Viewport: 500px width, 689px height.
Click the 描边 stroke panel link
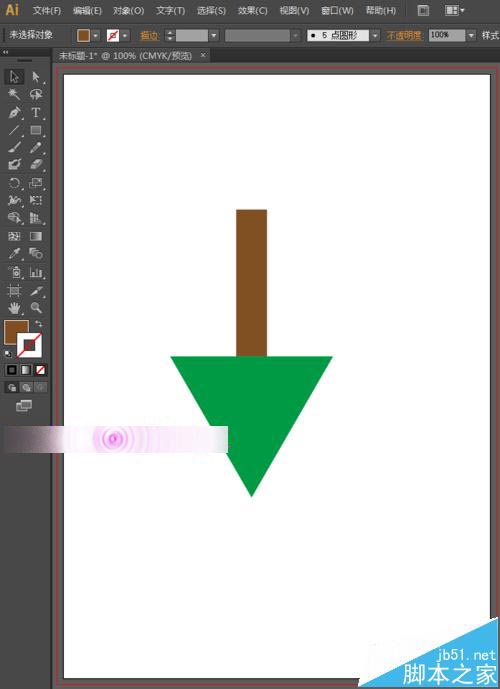click(149, 35)
